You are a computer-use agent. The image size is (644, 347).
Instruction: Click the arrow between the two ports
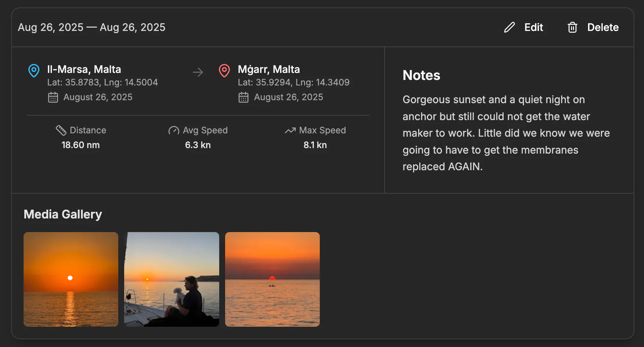pyautogui.click(x=198, y=72)
